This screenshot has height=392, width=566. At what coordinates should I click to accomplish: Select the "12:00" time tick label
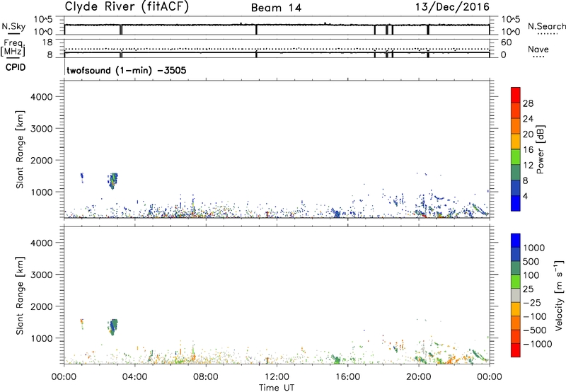coord(277,377)
